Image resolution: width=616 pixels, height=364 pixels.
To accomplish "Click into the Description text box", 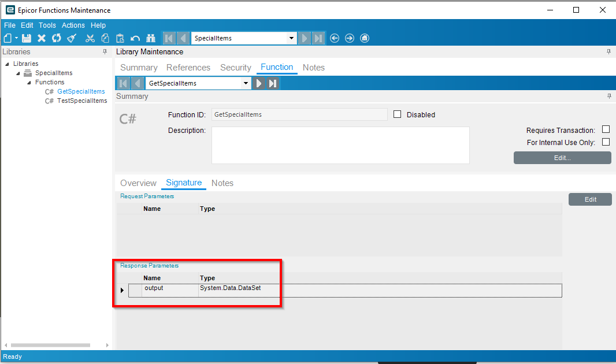I will (340, 145).
